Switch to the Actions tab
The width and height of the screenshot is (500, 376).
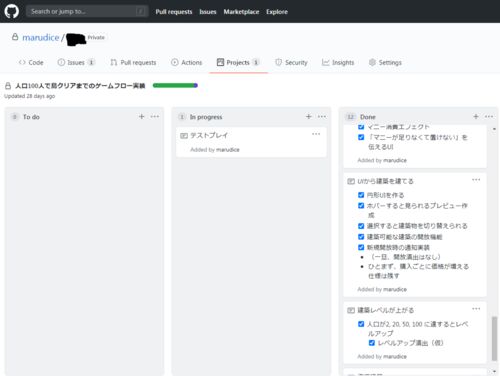187,62
